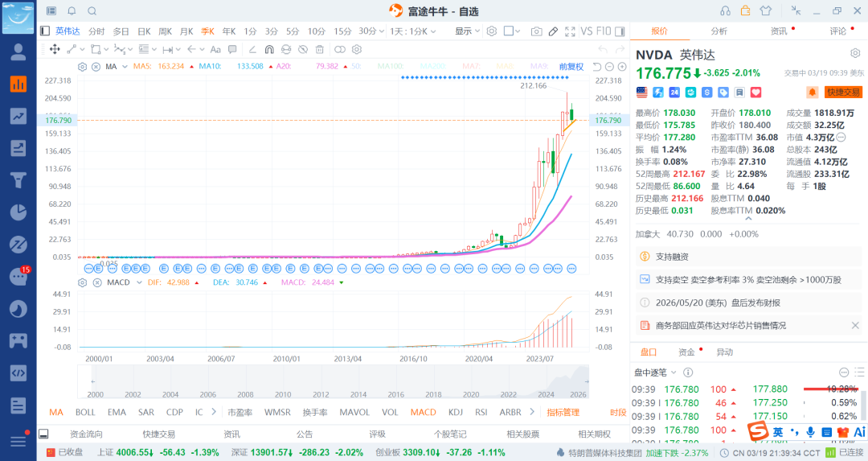Expand line drawing tool dropdown arrow

[x=82, y=49]
